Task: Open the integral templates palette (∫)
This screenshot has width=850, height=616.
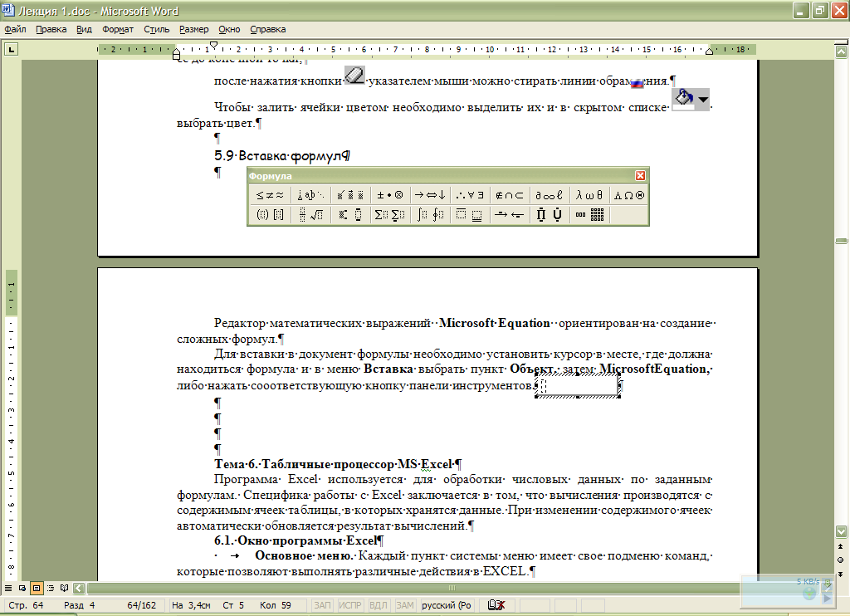Action: tap(430, 215)
